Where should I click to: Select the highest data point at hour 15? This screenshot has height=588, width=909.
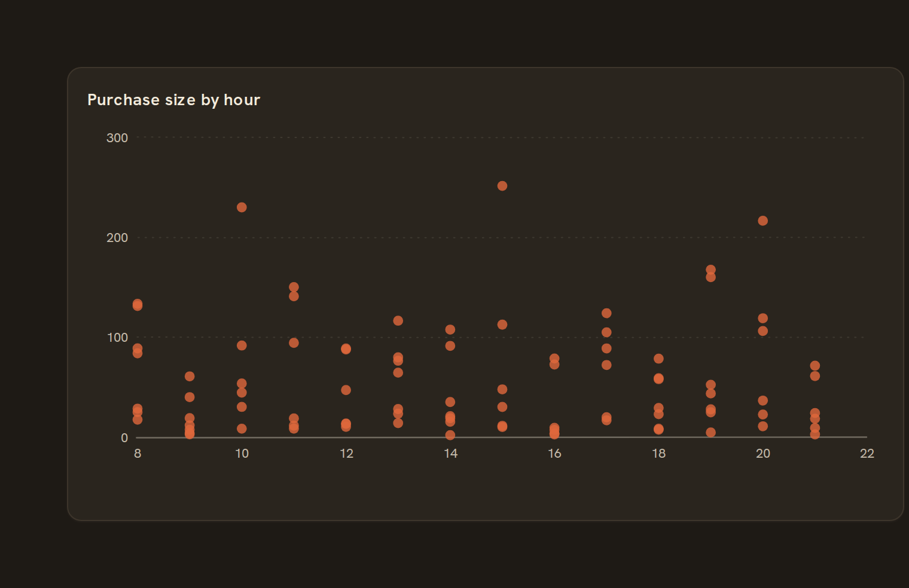(502, 186)
